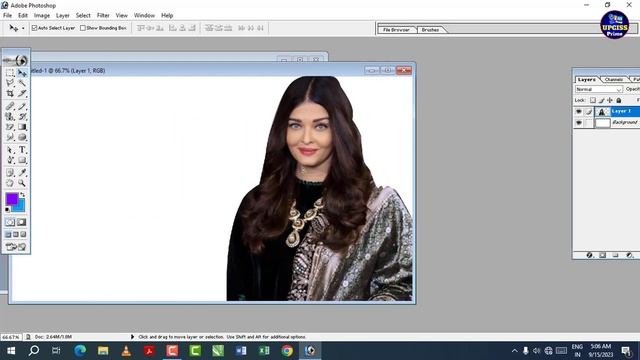Select the Lasso tool
The height and width of the screenshot is (360, 640).
pos(10,83)
